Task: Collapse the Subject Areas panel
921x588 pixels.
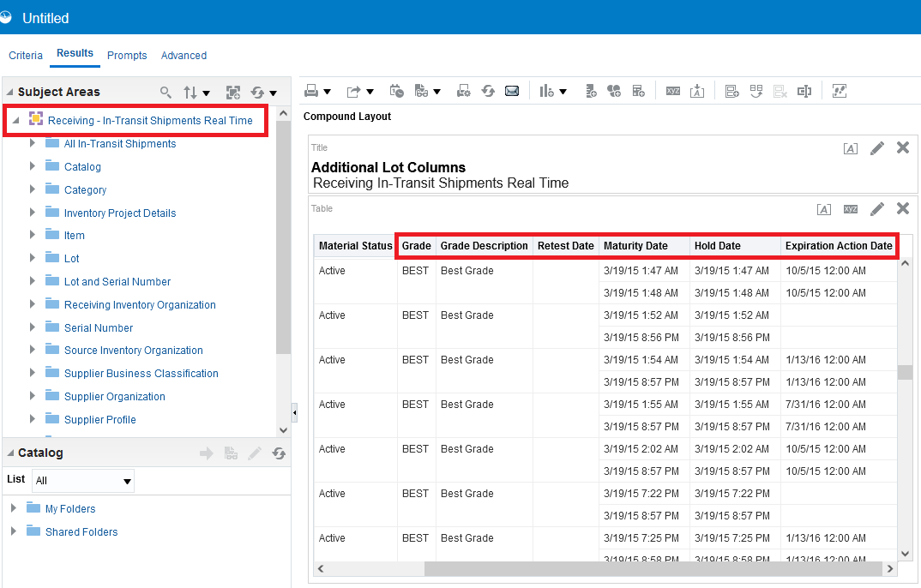Action: 9,92
